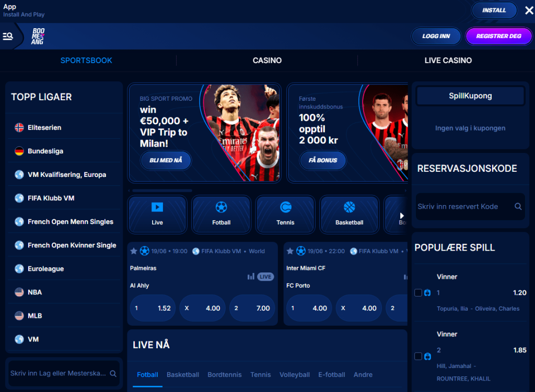The image size is (535, 392).
Task: Click search magnifier in reserved code field
Action: coord(518,207)
